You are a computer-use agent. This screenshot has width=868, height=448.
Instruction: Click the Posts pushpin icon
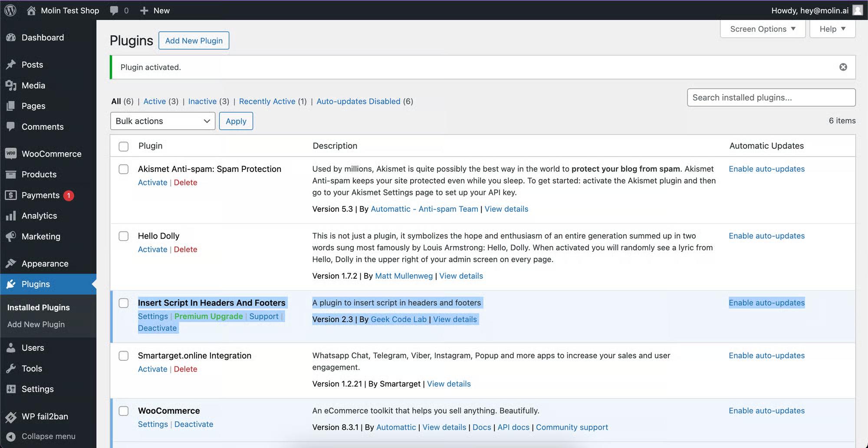tap(11, 65)
